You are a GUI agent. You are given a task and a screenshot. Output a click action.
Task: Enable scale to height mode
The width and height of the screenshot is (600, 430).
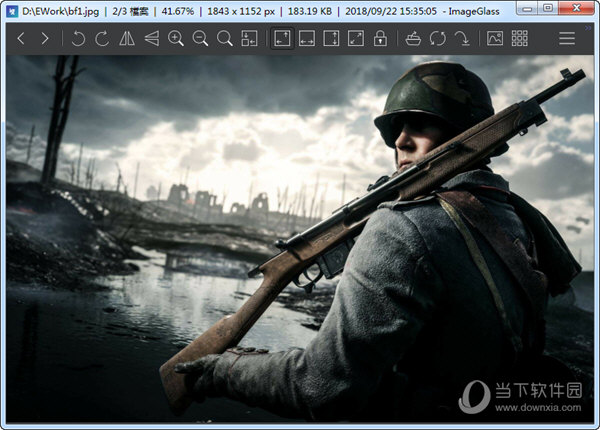[331, 38]
